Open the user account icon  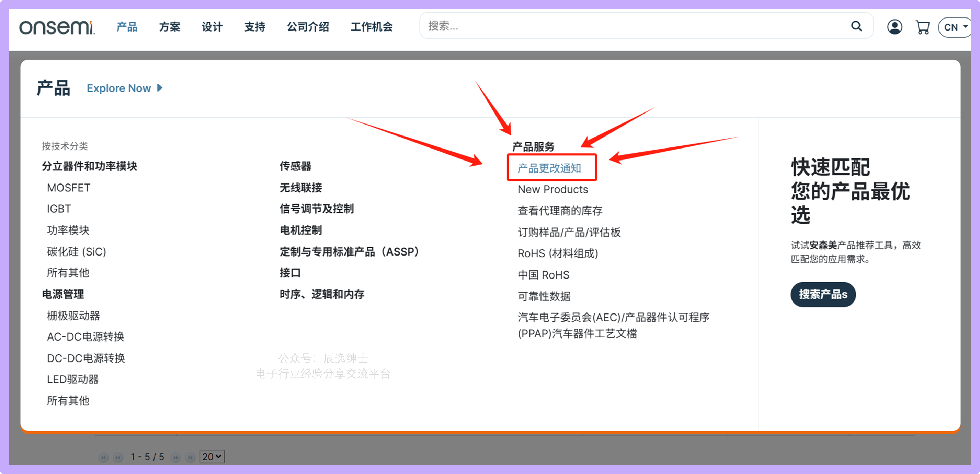(894, 27)
